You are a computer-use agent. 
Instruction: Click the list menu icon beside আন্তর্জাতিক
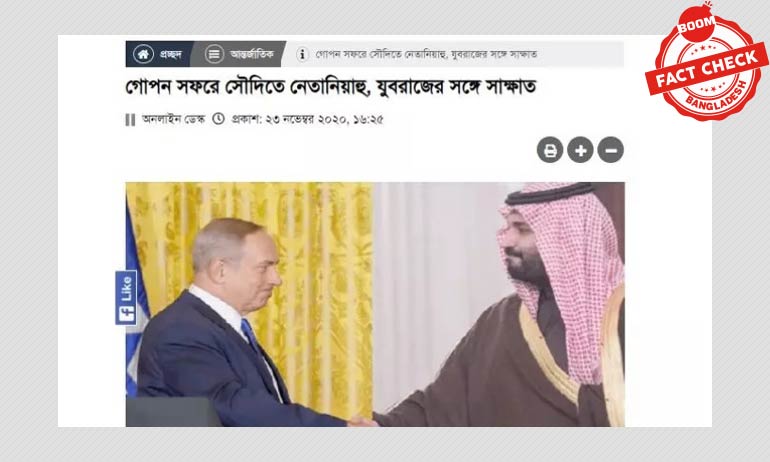tap(214, 54)
